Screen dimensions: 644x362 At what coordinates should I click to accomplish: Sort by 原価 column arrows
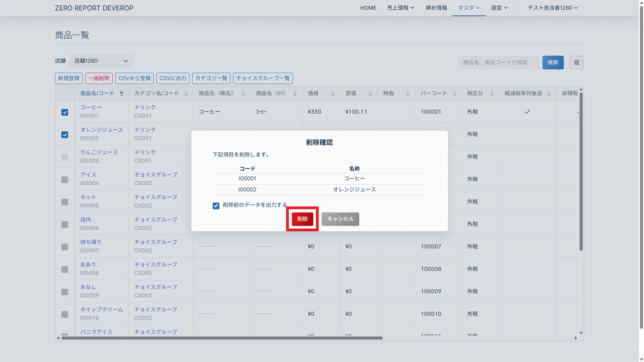[370, 94]
